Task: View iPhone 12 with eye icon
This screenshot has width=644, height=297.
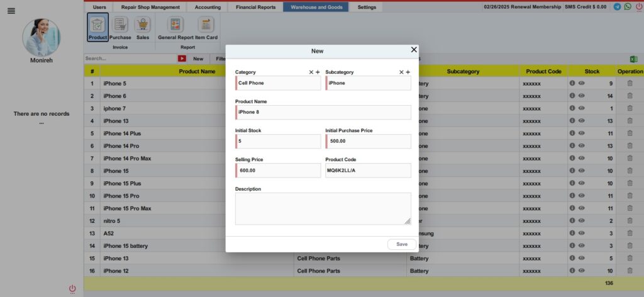Action: coord(582,271)
